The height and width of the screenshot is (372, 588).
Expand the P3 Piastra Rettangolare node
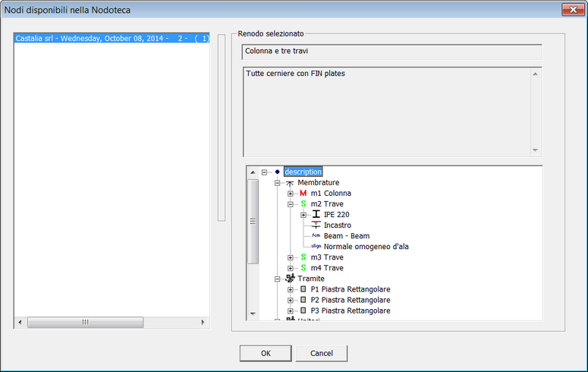(291, 311)
